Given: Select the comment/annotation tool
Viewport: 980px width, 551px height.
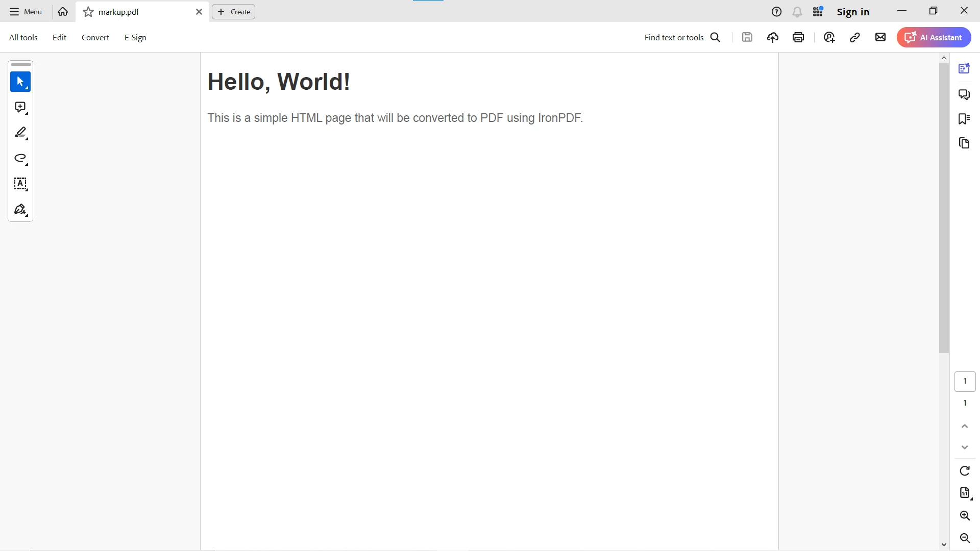Looking at the screenshot, I should tap(19, 108).
